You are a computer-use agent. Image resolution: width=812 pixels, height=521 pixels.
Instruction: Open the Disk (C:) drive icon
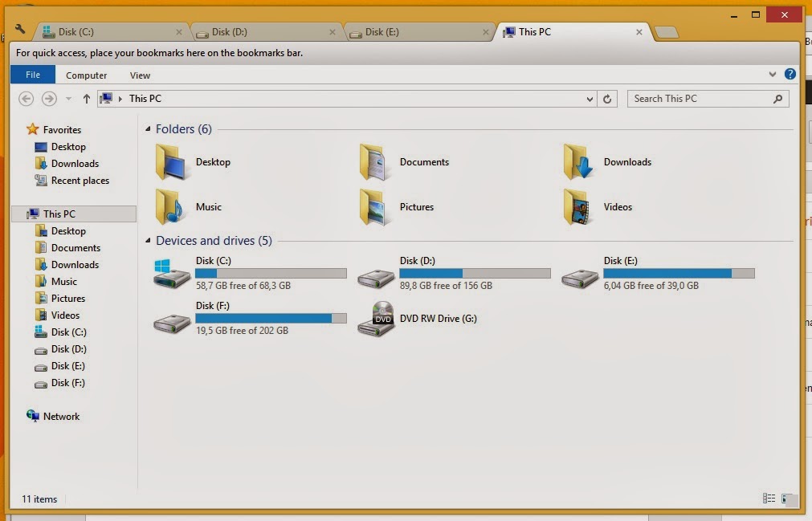(173, 274)
